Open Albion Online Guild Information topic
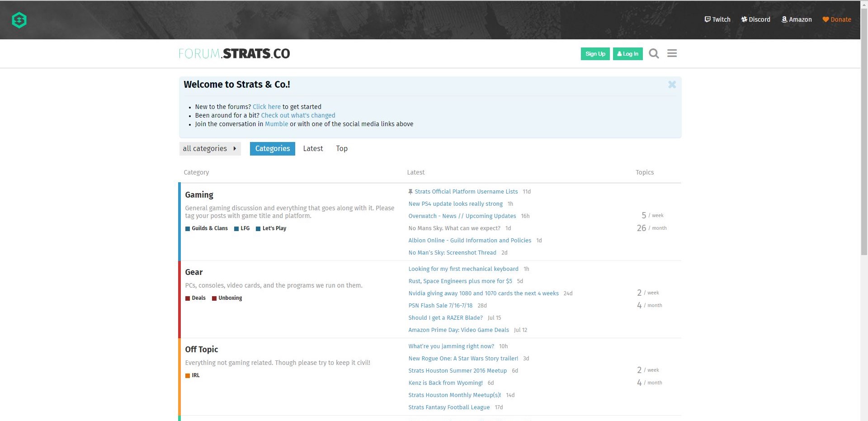 coord(470,241)
